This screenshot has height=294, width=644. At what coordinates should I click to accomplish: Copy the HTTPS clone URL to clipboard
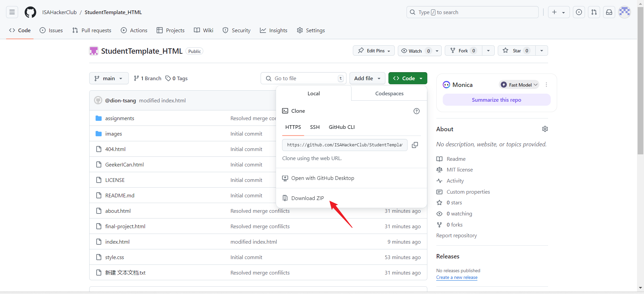(x=415, y=145)
